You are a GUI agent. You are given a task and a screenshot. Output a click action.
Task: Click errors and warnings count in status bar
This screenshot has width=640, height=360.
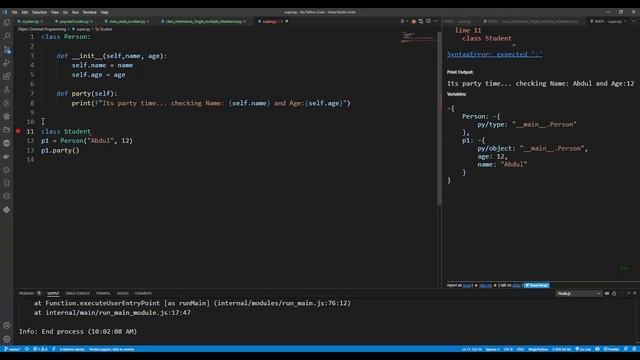[x=40, y=349]
